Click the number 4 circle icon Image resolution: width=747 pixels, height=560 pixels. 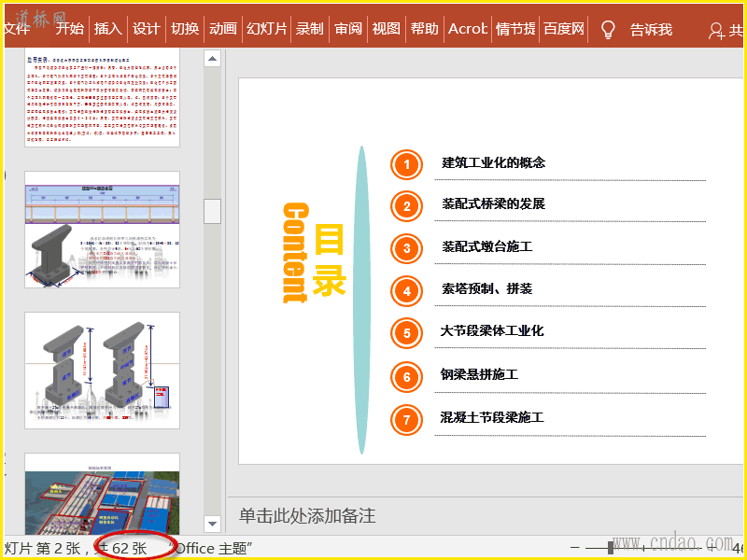(406, 291)
